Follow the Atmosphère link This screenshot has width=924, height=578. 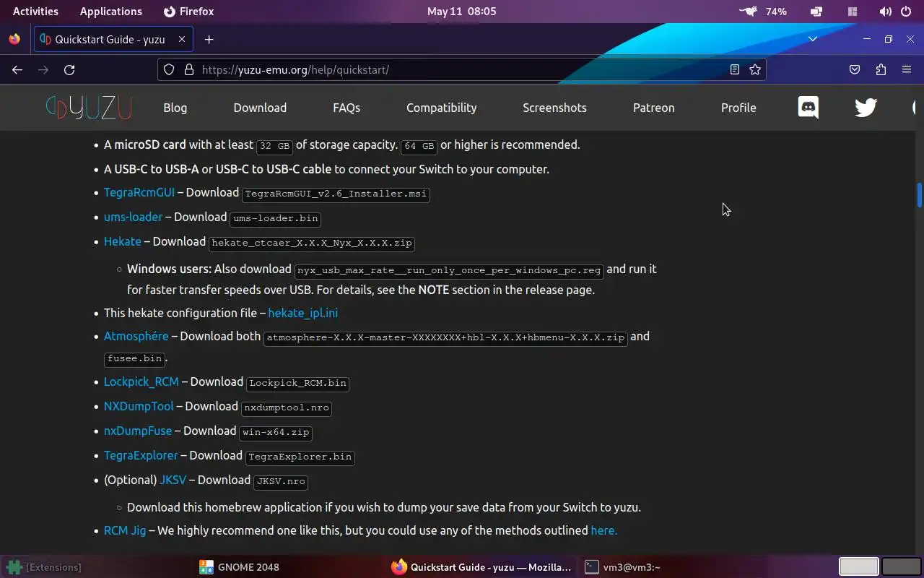(x=136, y=336)
